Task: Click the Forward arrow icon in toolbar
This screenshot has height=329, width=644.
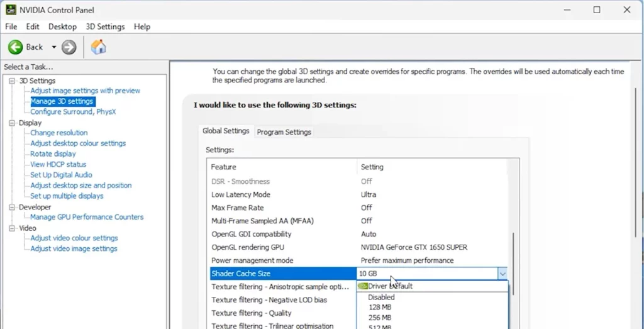Action: click(x=69, y=47)
